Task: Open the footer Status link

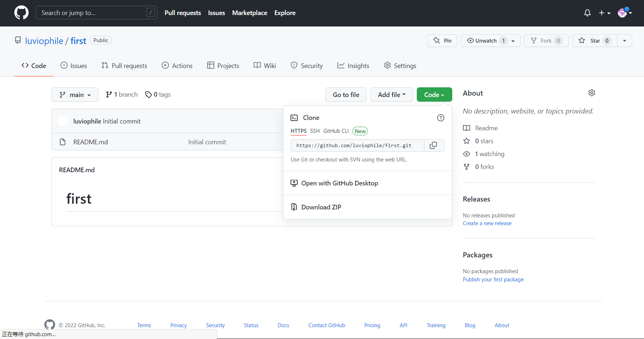Action: [251, 325]
